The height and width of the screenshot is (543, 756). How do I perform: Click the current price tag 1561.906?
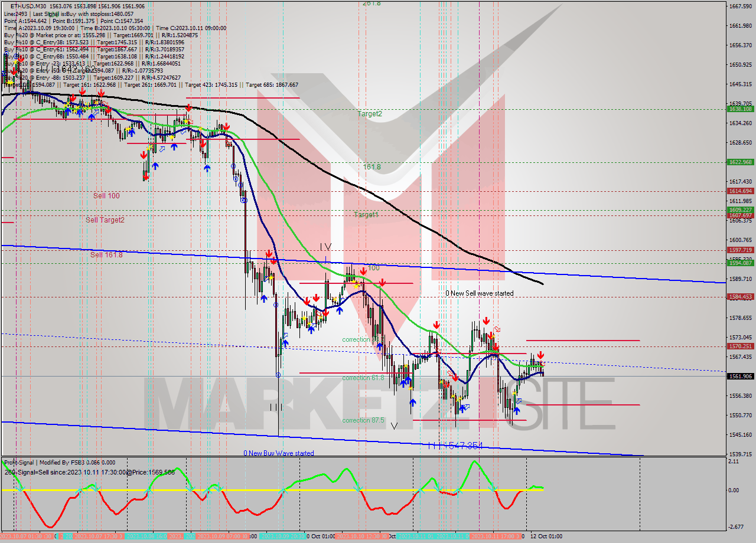(x=740, y=376)
